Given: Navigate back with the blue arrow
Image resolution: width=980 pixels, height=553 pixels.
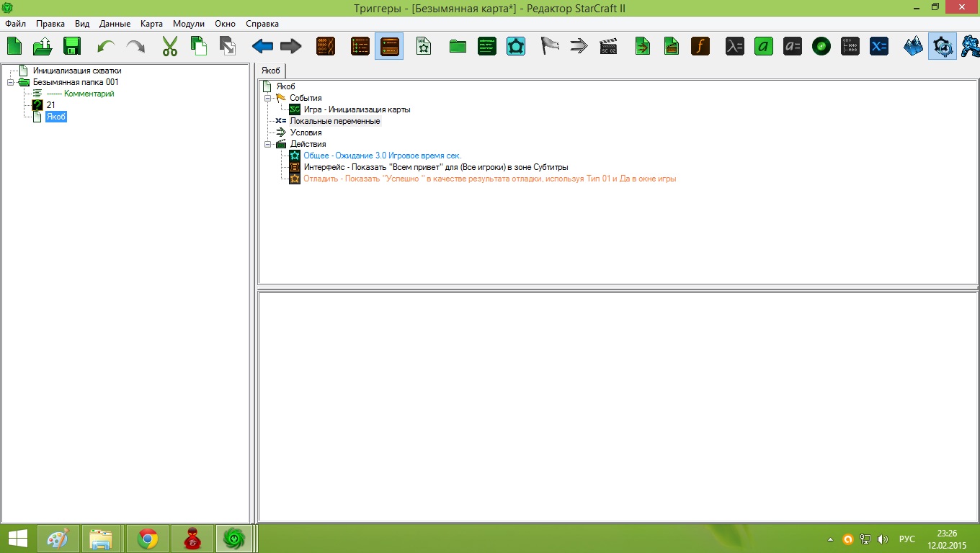Looking at the screenshot, I should pos(262,47).
